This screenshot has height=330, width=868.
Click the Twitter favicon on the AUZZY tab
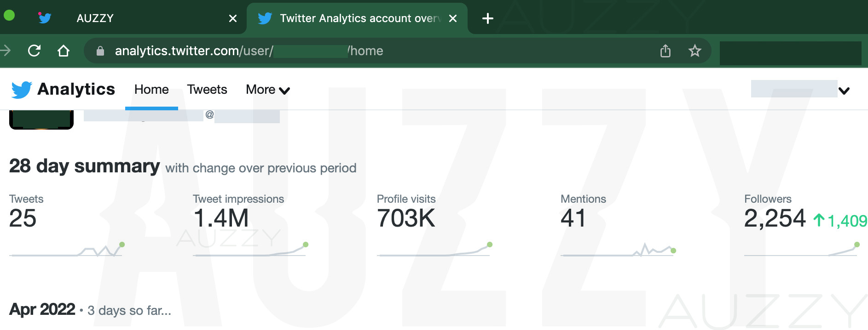pyautogui.click(x=45, y=18)
